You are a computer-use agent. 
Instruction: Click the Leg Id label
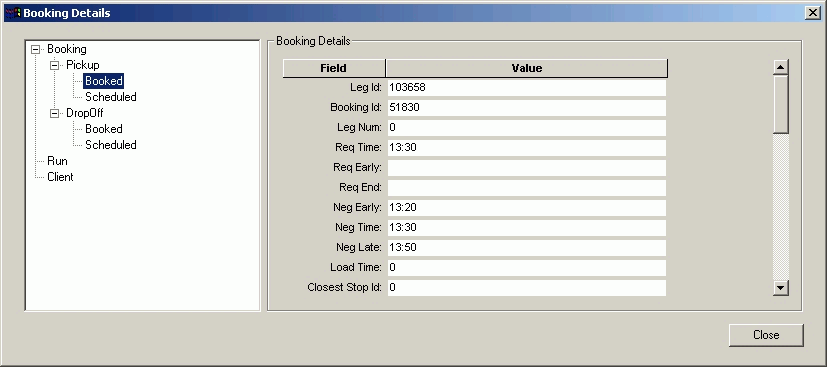pyautogui.click(x=366, y=88)
